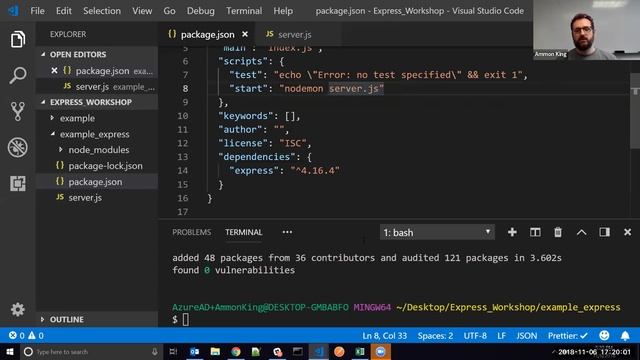This screenshot has height=360, width=640.
Task: Open the Selection menu
Action: (102, 11)
